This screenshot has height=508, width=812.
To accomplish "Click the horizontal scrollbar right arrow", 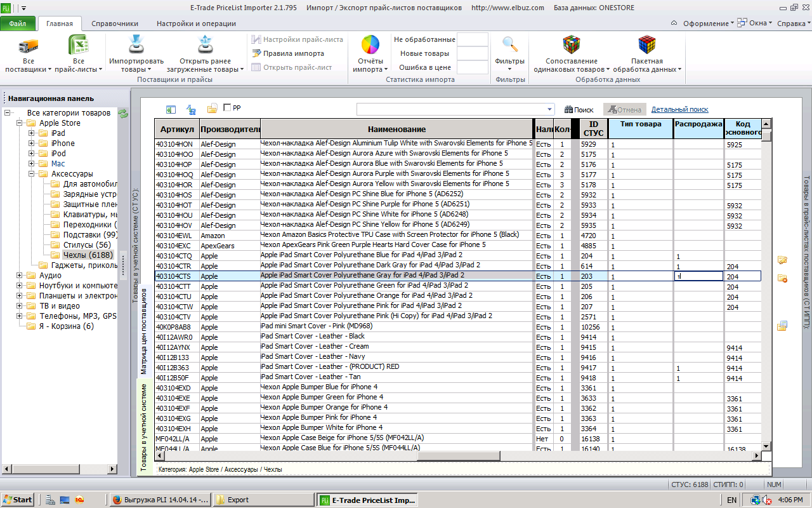I will pos(756,456).
